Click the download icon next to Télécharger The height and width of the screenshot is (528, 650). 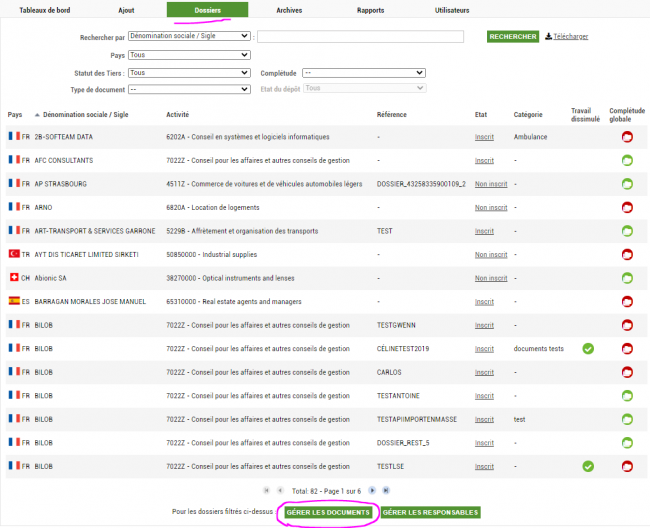click(x=548, y=36)
